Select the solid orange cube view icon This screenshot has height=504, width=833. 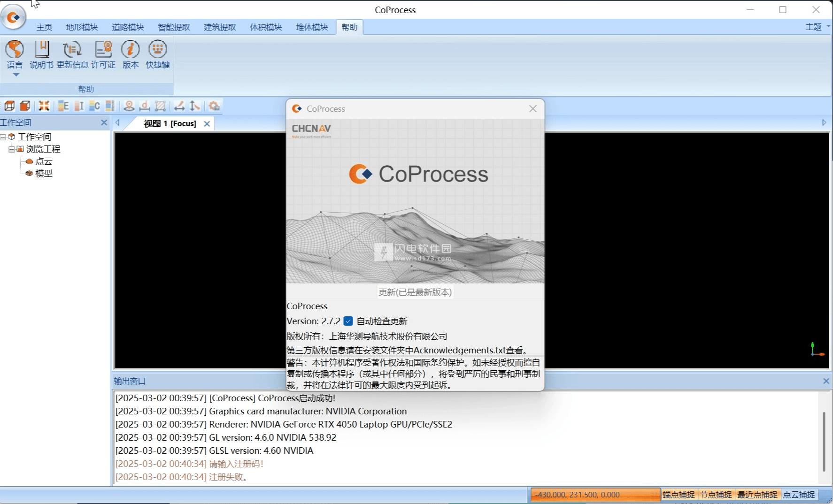coord(25,106)
